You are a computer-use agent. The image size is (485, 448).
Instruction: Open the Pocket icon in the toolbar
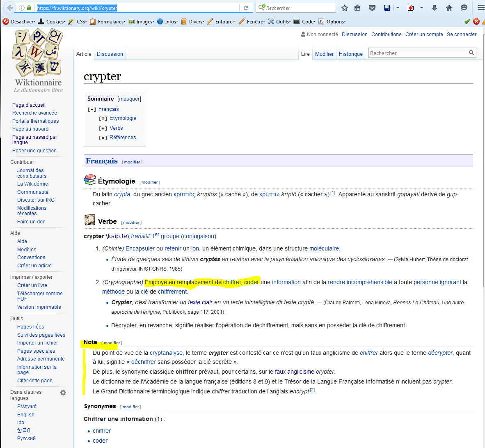point(372,8)
